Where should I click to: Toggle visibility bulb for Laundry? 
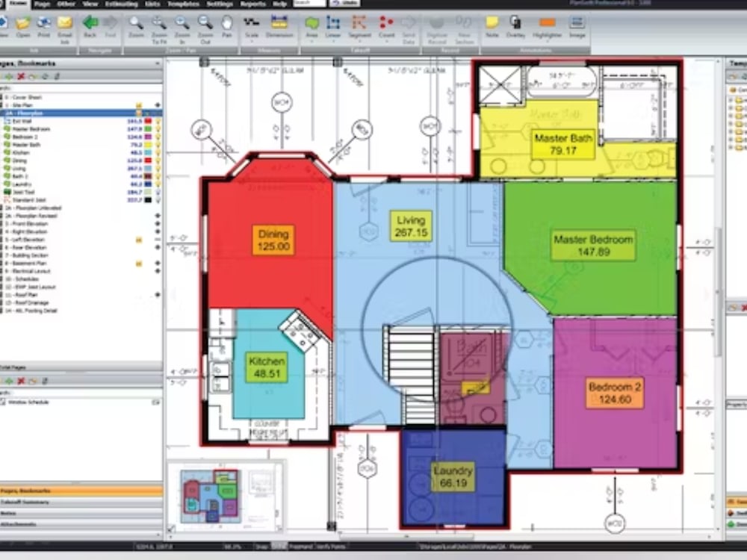[158, 184]
